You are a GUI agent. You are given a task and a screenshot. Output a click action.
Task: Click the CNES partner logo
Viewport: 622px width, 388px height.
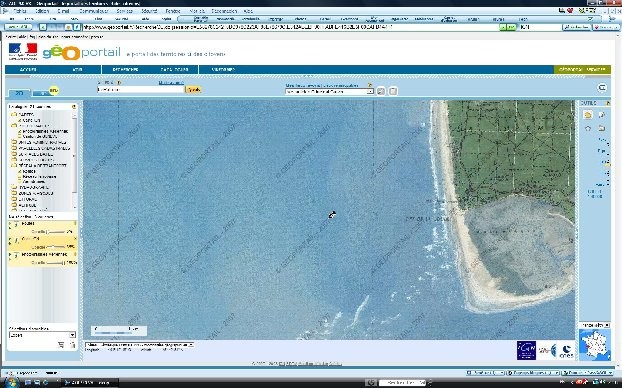click(x=566, y=351)
